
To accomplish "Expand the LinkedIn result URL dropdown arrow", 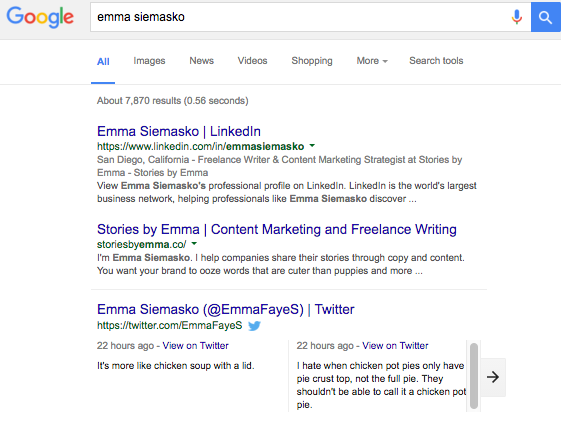I will [x=312, y=146].
